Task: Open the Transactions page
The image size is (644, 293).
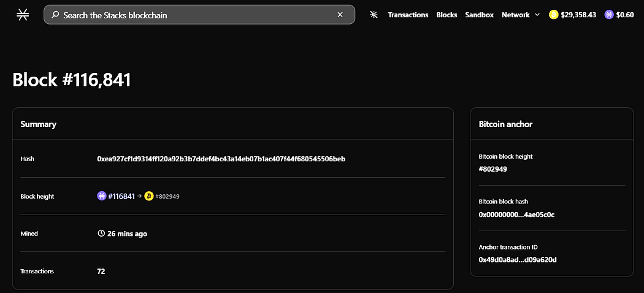Action: (408, 15)
